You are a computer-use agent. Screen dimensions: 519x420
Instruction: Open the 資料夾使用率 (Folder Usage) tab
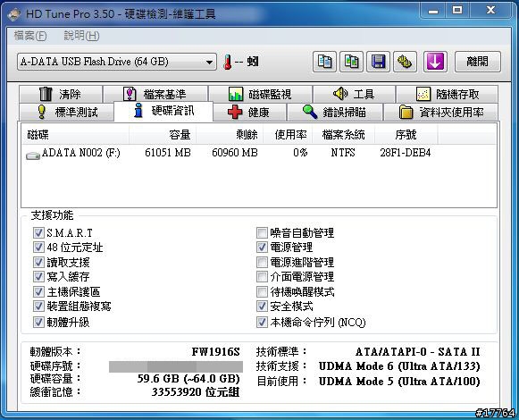440,112
